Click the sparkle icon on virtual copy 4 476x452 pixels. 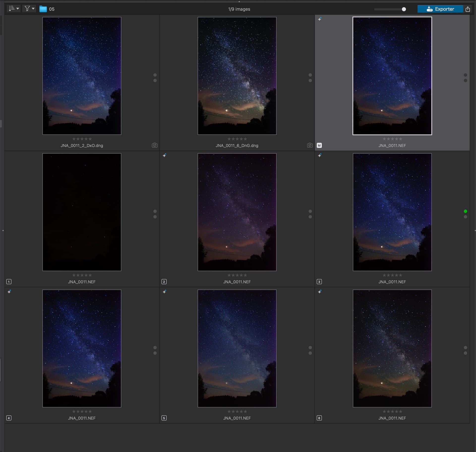[9, 292]
